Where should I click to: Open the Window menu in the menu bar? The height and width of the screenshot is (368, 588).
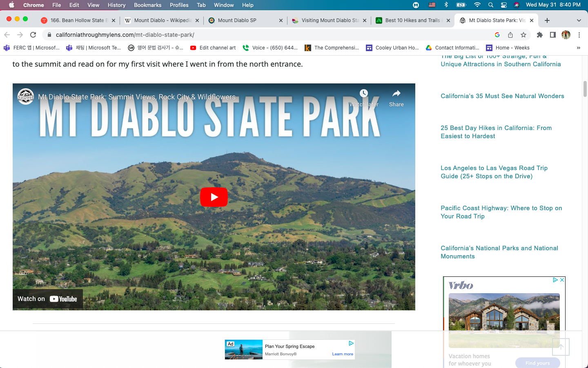pyautogui.click(x=224, y=5)
